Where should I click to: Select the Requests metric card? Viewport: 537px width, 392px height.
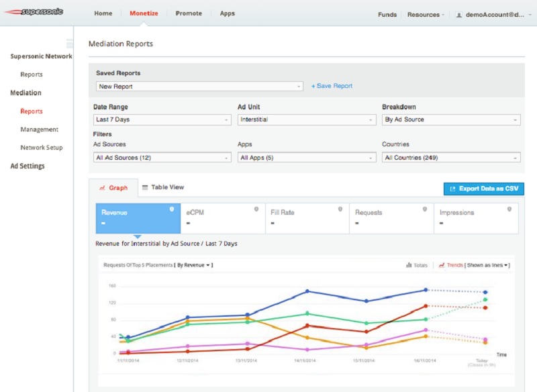(392, 218)
